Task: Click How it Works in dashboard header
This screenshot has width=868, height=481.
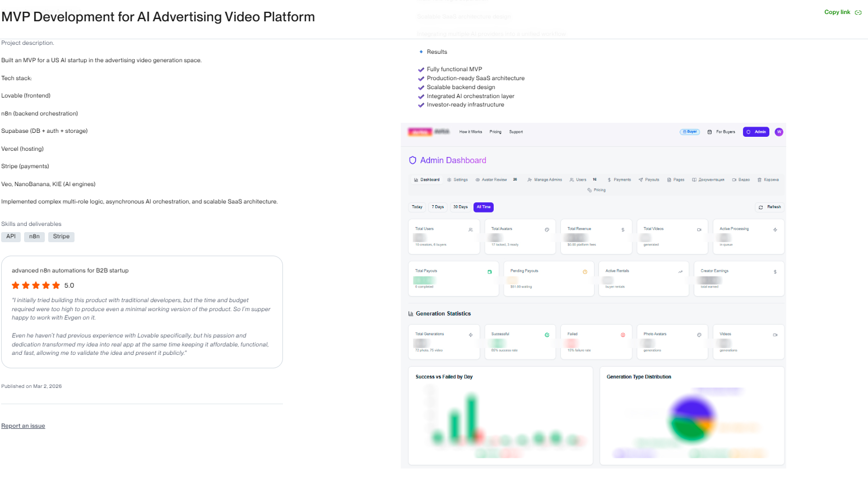Action: coord(471,132)
